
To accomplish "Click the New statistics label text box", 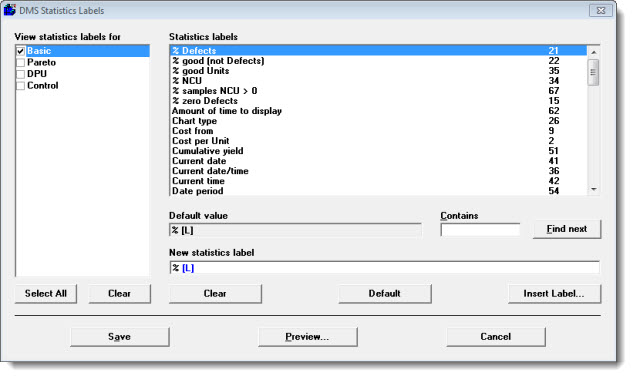I will coord(385,268).
